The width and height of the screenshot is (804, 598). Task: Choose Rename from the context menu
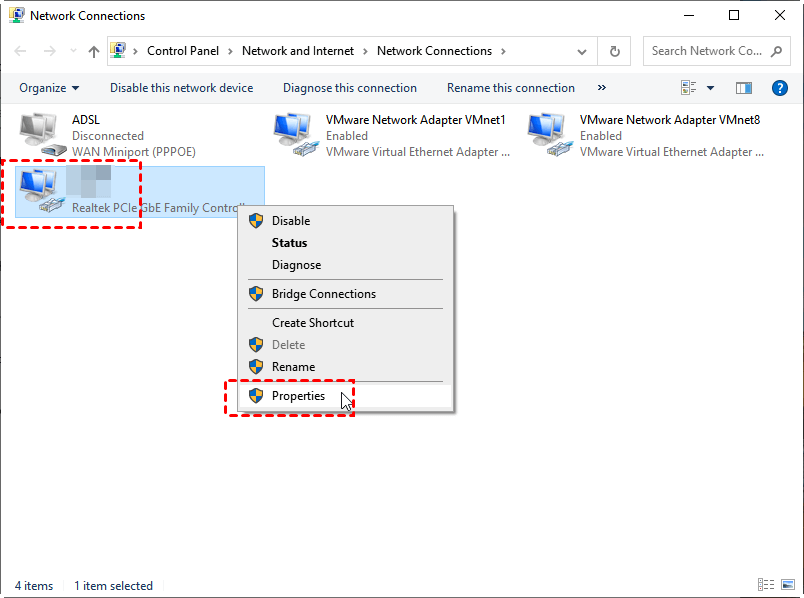(x=346, y=367)
